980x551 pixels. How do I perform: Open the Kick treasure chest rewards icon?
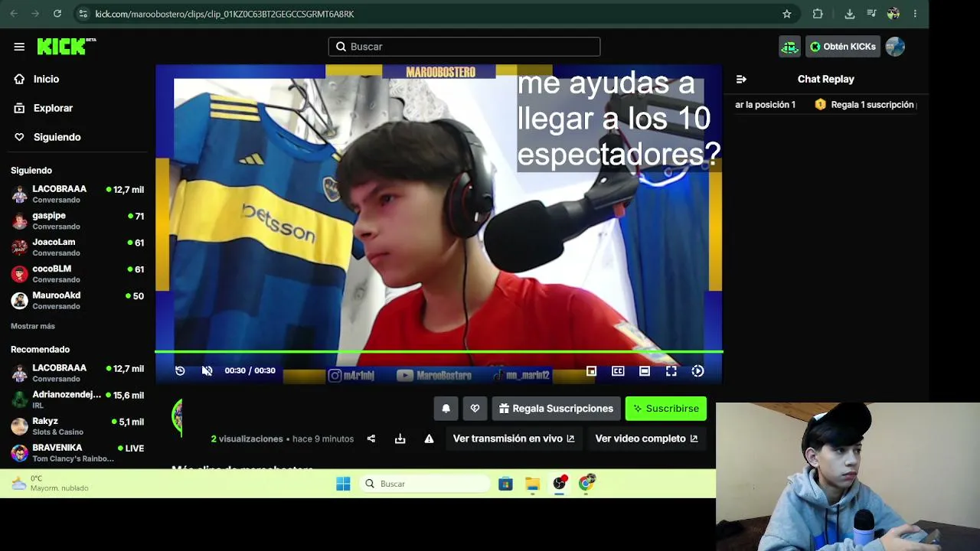point(789,47)
